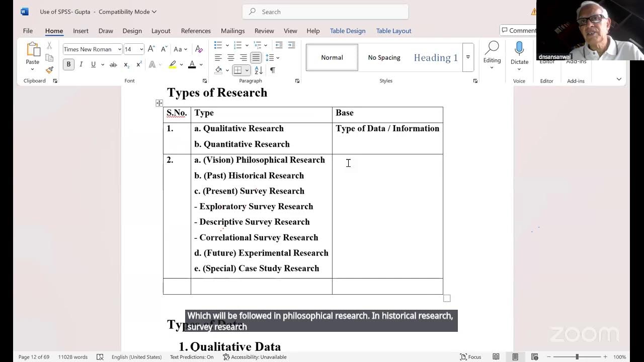Image resolution: width=644 pixels, height=362 pixels.
Task: Switch to the Table Layout tab
Action: tap(394, 31)
